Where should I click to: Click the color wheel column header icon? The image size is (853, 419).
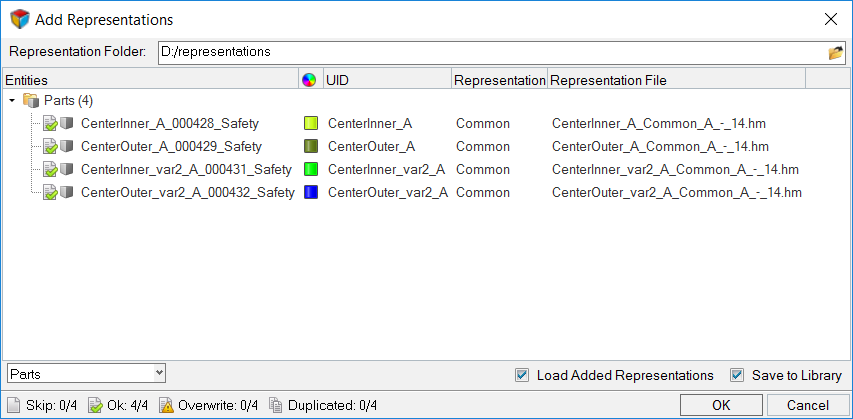[309, 80]
